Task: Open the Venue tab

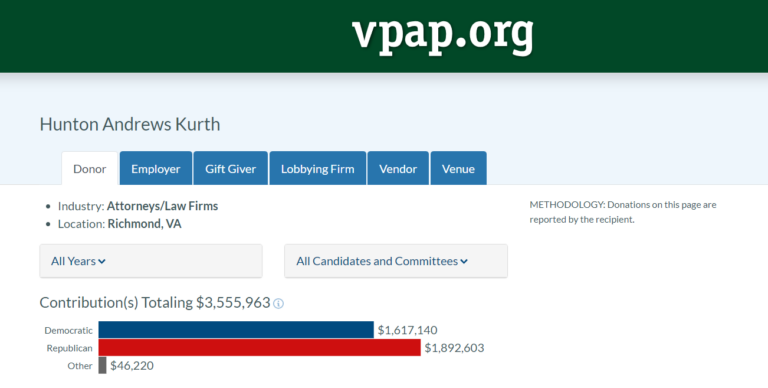Action: pyautogui.click(x=458, y=169)
